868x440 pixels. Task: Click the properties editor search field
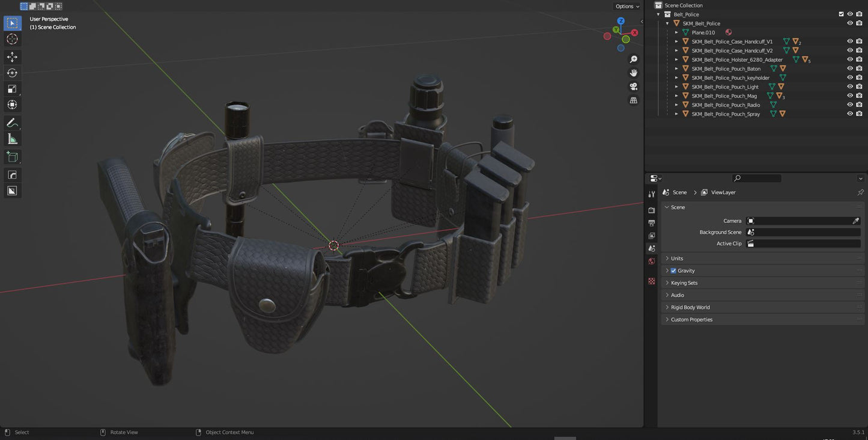point(756,178)
